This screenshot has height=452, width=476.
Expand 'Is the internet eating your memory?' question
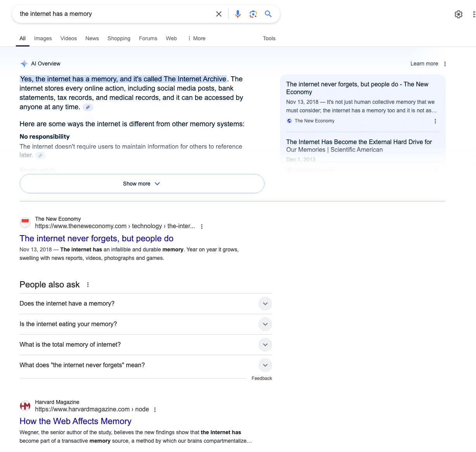click(x=146, y=324)
